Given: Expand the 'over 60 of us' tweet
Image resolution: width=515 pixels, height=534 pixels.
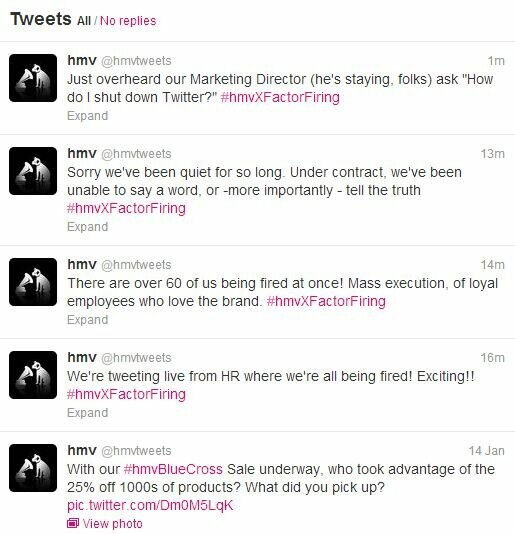Looking at the screenshot, I should click(88, 320).
